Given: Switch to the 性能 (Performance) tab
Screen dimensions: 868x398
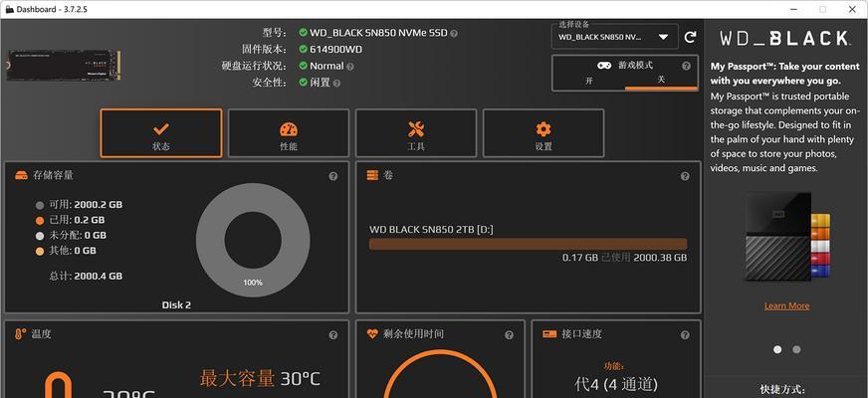Looking at the screenshot, I should point(289,133).
